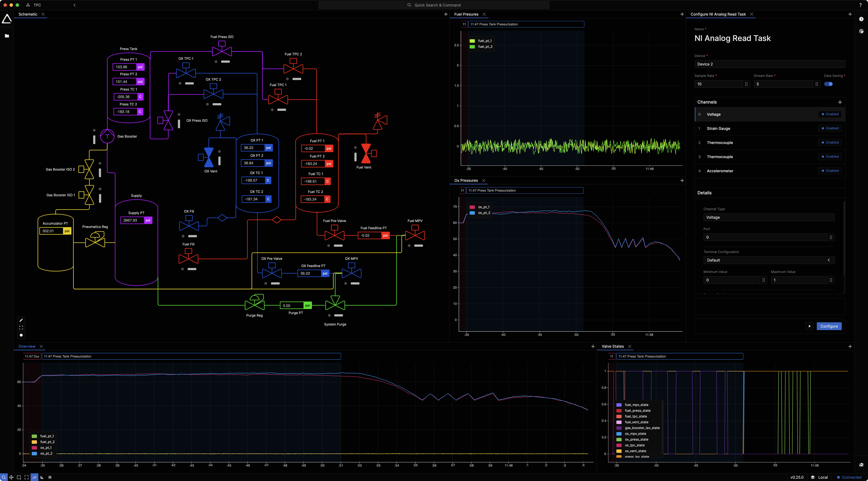Open the Channel Type Voltage dropdown
Image resolution: width=868 pixels, height=481 pixels.
coord(769,217)
